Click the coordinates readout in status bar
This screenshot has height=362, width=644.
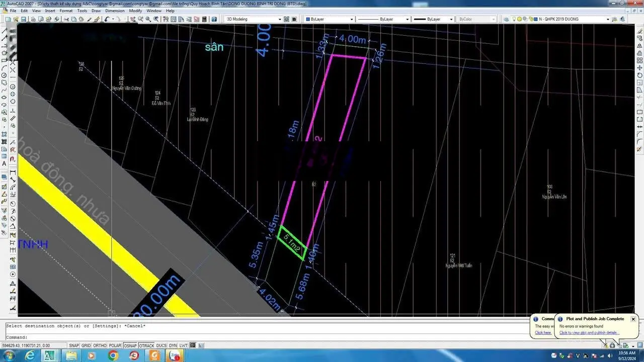34,345
